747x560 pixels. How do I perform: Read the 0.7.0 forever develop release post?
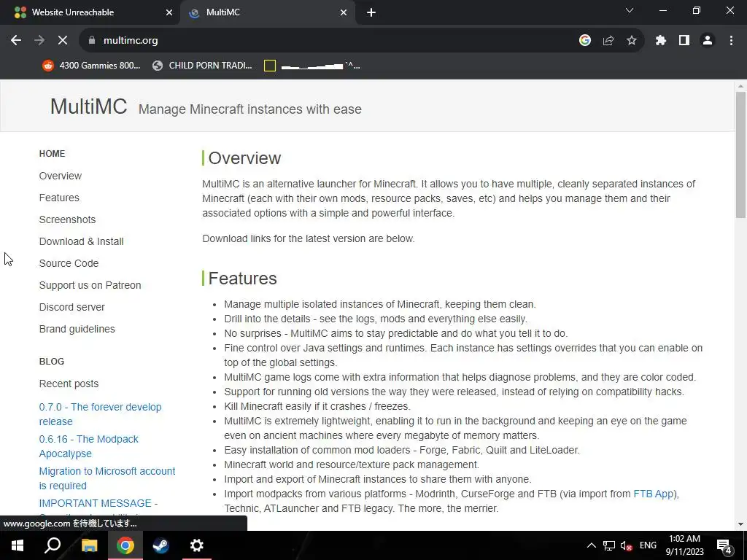coord(100,414)
